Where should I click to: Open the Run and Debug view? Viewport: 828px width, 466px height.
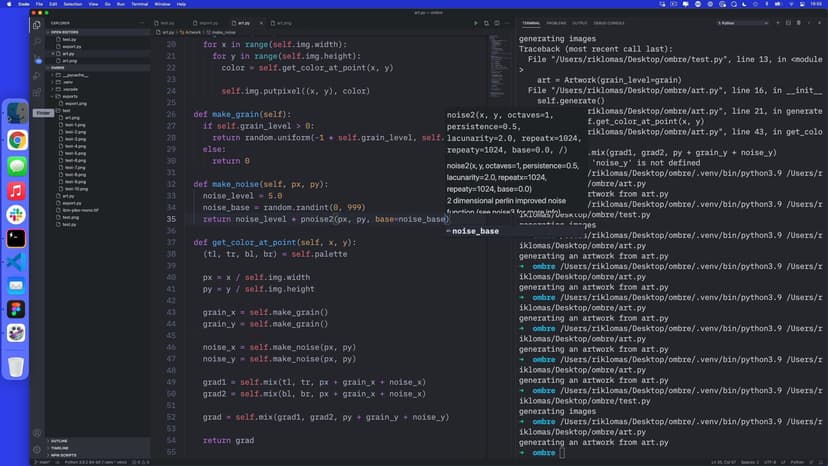37,74
